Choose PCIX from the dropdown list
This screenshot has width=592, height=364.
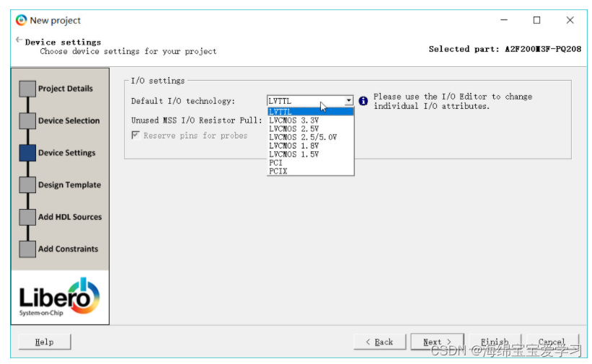[x=310, y=171]
